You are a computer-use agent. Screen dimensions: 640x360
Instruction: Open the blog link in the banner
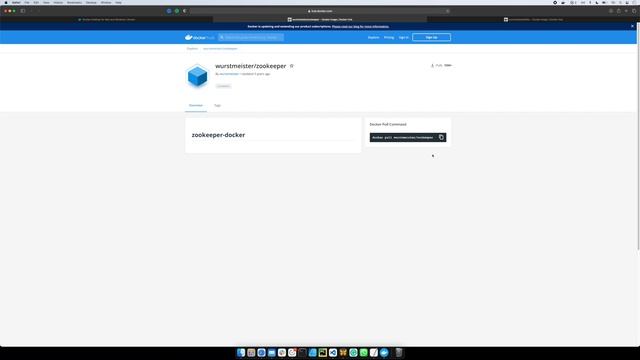coord(360,27)
